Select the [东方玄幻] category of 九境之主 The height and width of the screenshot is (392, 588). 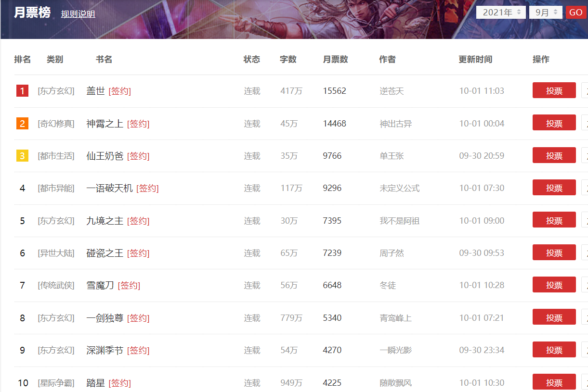point(56,221)
